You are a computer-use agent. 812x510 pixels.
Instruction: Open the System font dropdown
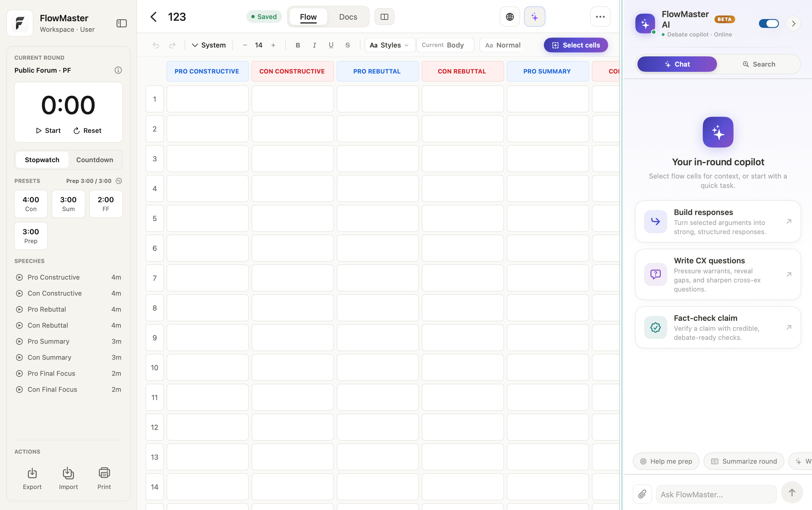point(209,45)
